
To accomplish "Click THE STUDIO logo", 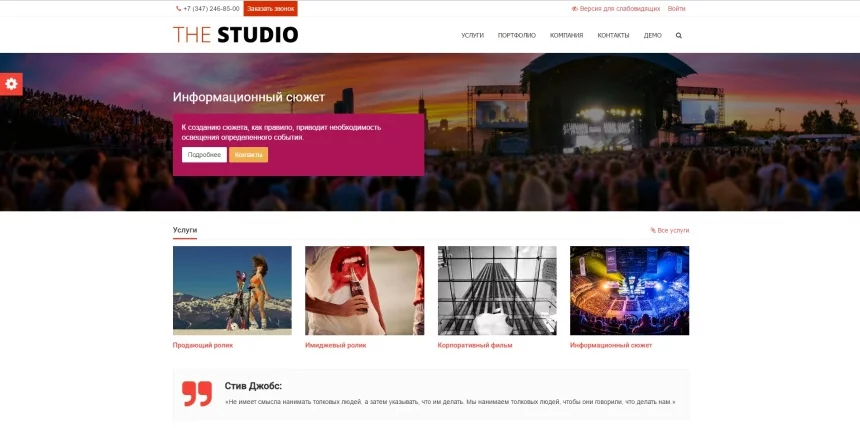I will point(235,35).
